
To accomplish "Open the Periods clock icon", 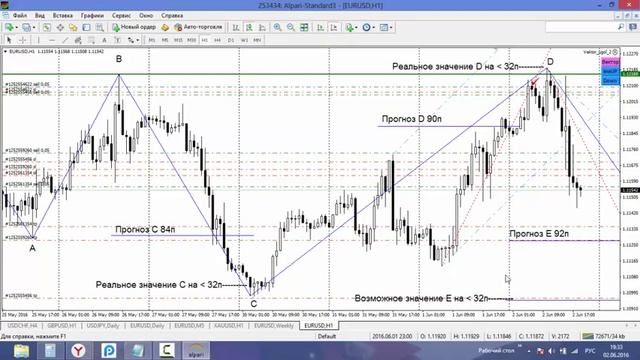I will [x=367, y=27].
